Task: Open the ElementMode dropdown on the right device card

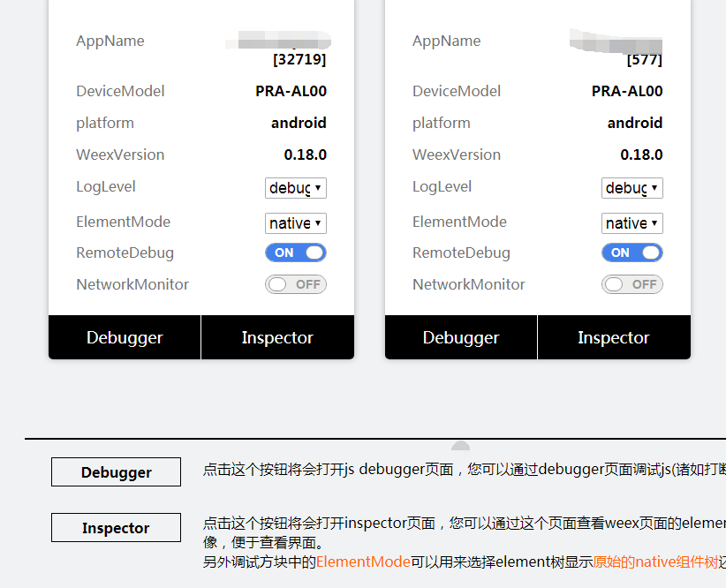Action: point(631,222)
